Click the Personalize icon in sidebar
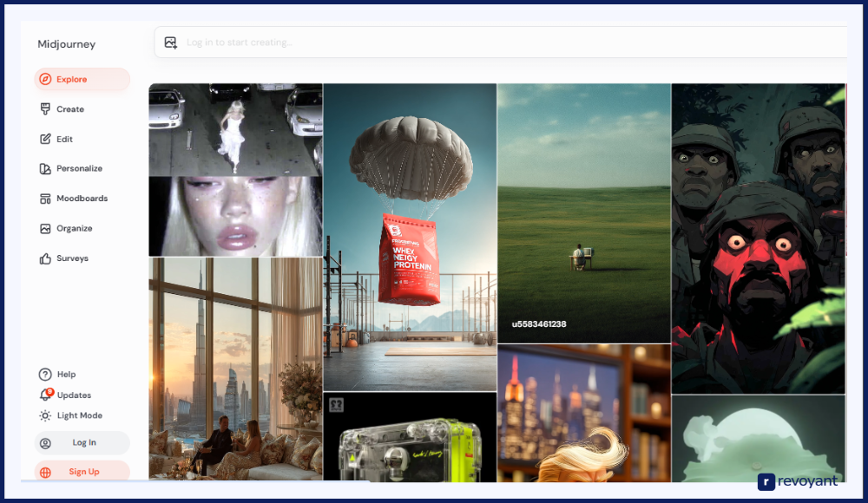 coord(46,169)
